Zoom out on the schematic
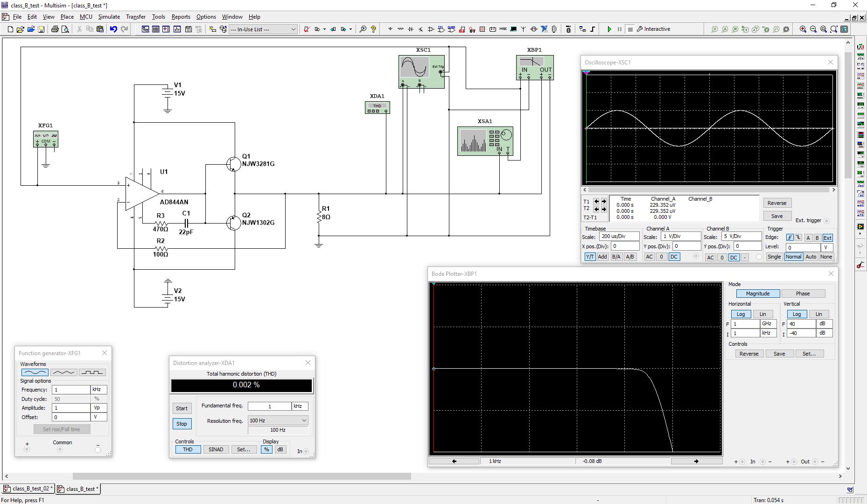867x504 pixels. pyautogui.click(x=813, y=29)
